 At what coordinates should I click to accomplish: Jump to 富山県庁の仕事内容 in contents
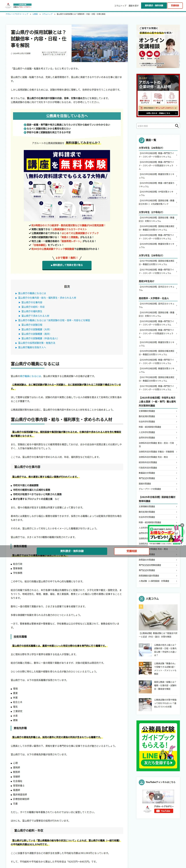click(x=32, y=302)
